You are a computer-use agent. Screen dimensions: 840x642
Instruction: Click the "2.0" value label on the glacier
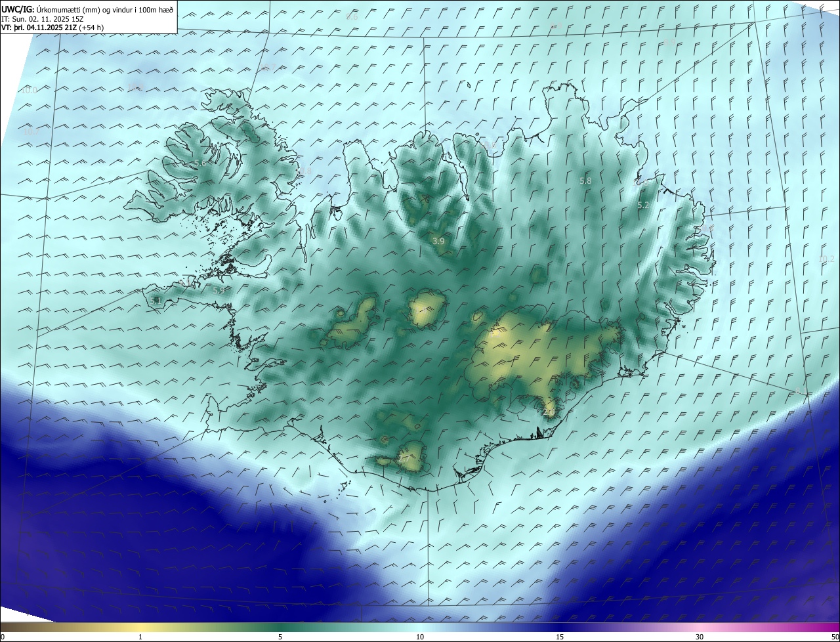click(x=549, y=412)
